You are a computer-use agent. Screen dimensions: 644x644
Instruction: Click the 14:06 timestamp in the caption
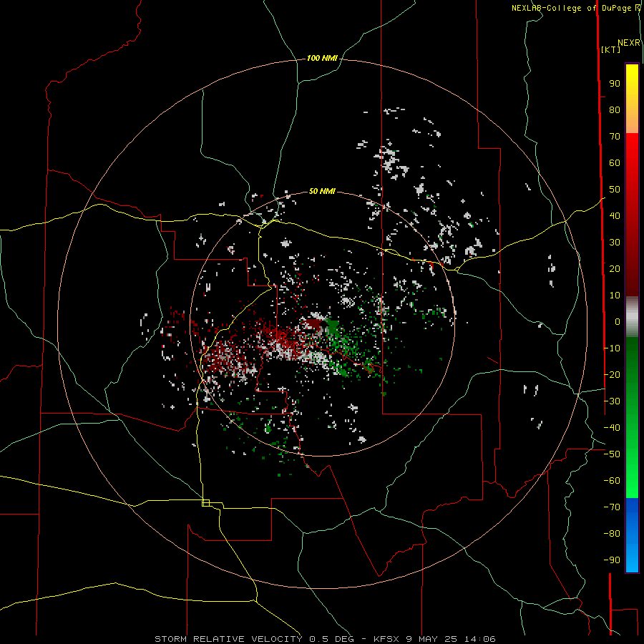point(479,639)
